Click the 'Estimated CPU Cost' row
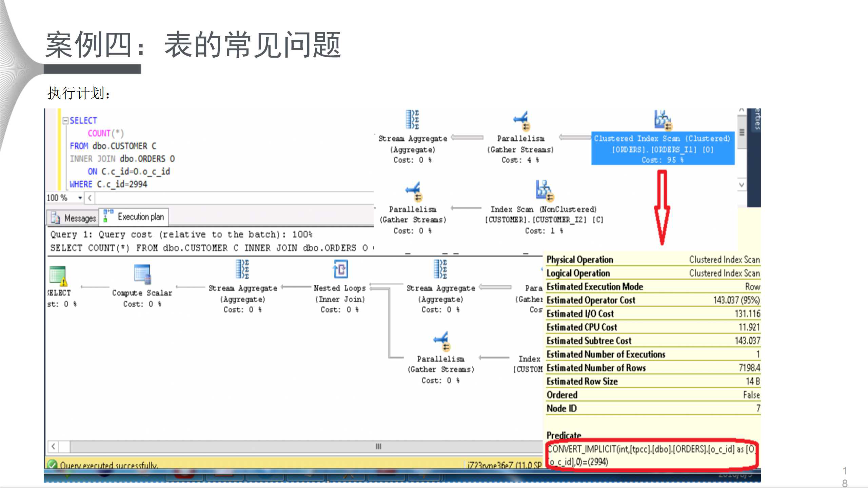Image resolution: width=868 pixels, height=488 pixels. point(653,327)
